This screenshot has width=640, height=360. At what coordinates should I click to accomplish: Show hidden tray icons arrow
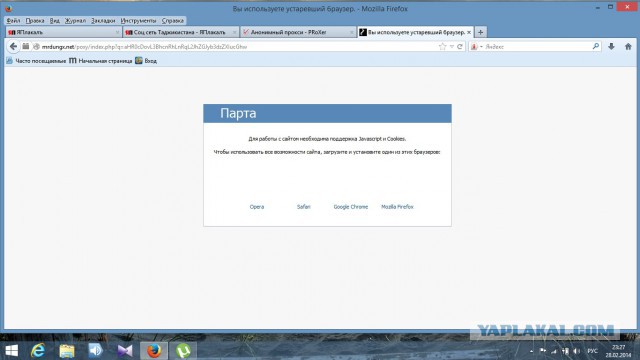click(531, 351)
